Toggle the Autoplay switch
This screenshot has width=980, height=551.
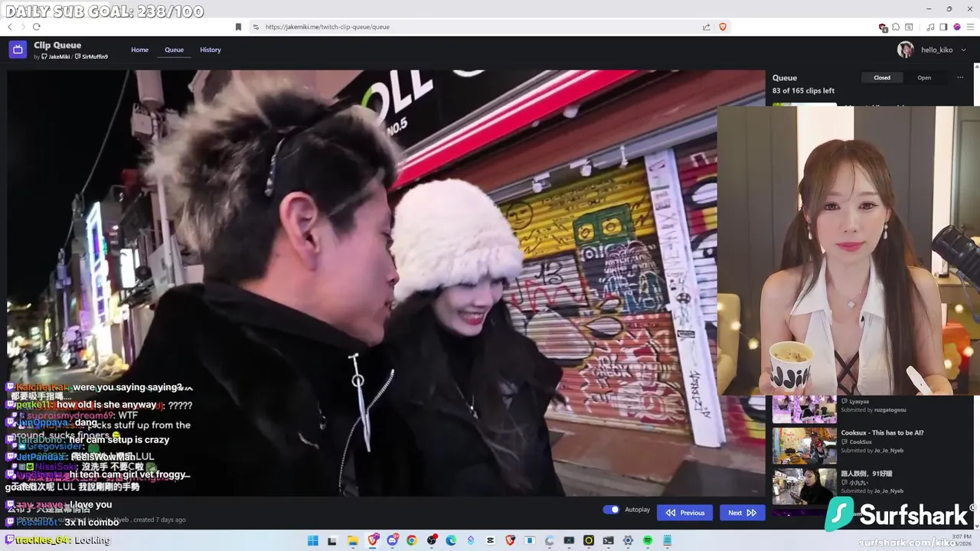(611, 510)
